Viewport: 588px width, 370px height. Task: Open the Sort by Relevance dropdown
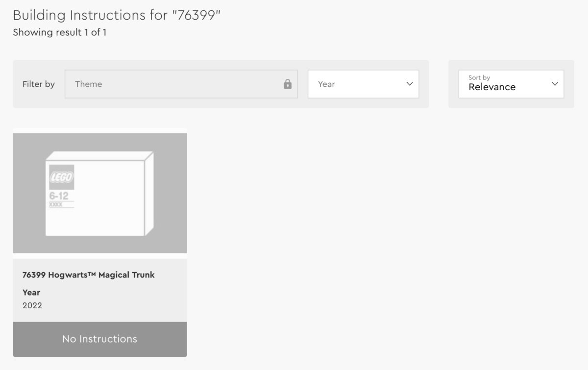coord(511,84)
